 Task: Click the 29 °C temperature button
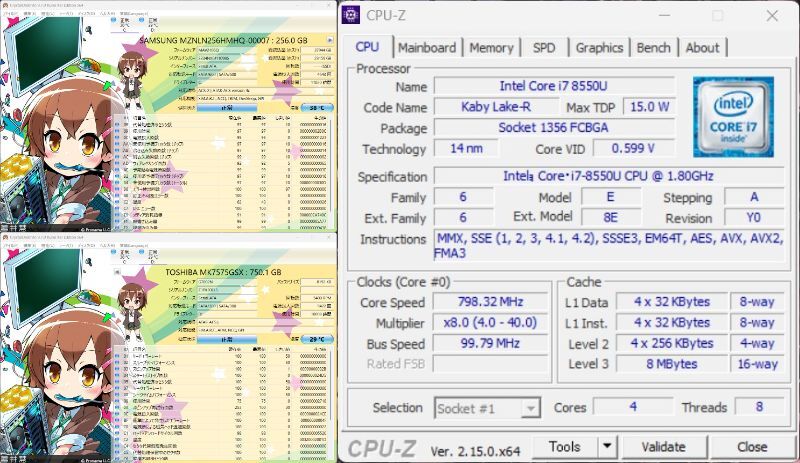point(317,339)
